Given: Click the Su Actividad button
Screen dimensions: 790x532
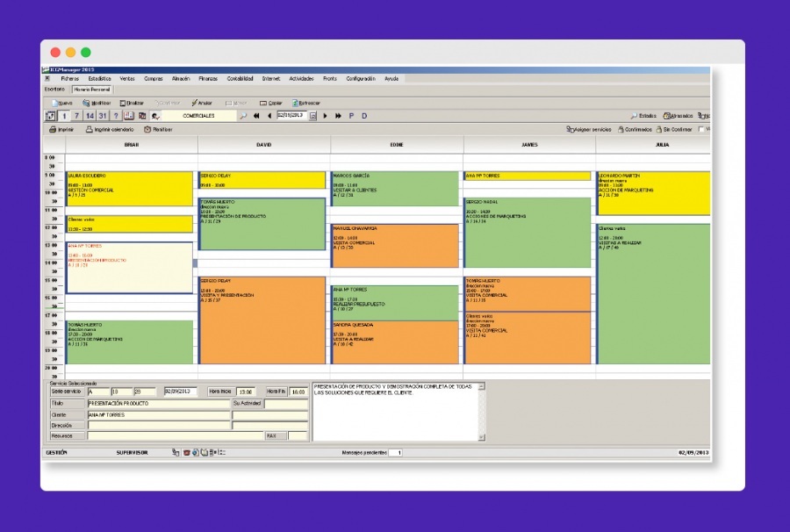Looking at the screenshot, I should [247, 403].
